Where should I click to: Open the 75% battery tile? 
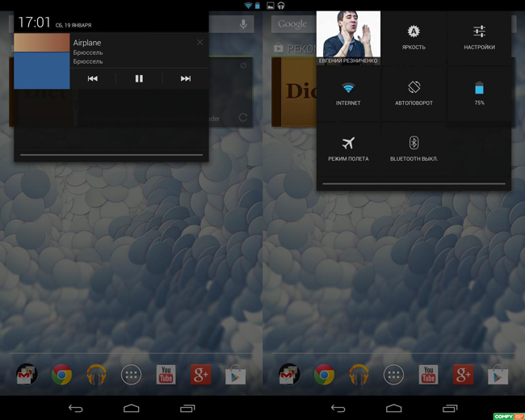tap(480, 94)
